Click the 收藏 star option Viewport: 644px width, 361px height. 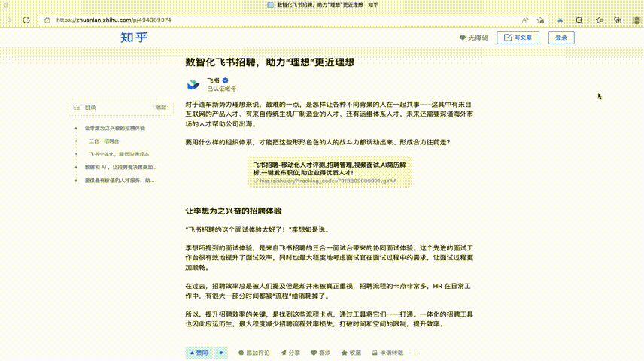pos(351,353)
